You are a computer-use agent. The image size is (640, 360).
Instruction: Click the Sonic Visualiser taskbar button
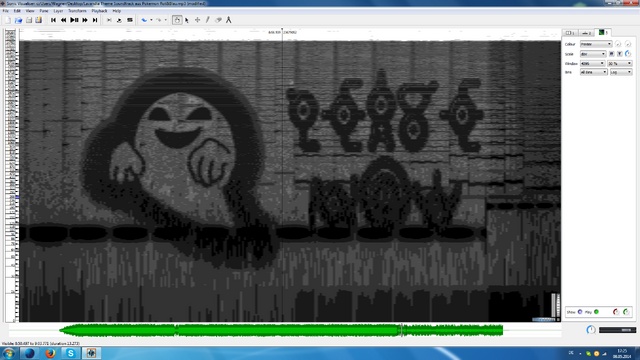coord(91,353)
